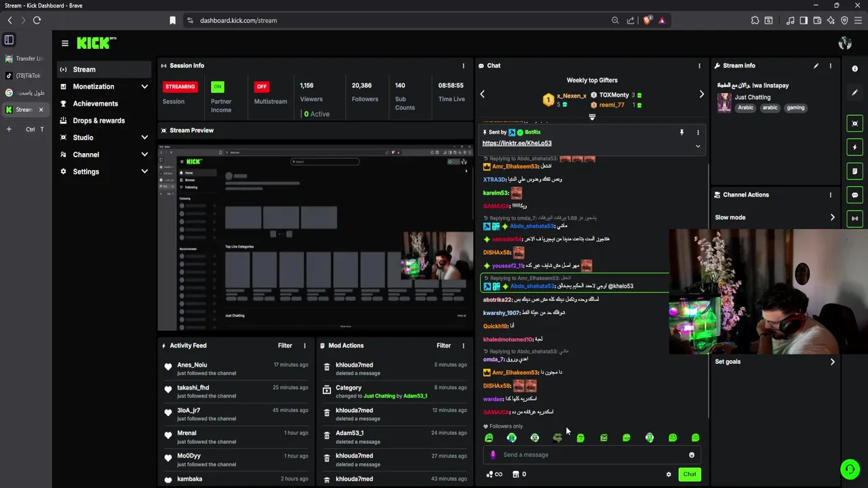Click the green Chat send button

[x=690, y=474]
